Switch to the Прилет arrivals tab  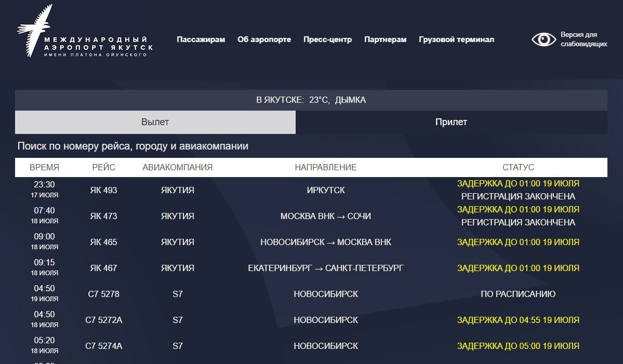452,122
